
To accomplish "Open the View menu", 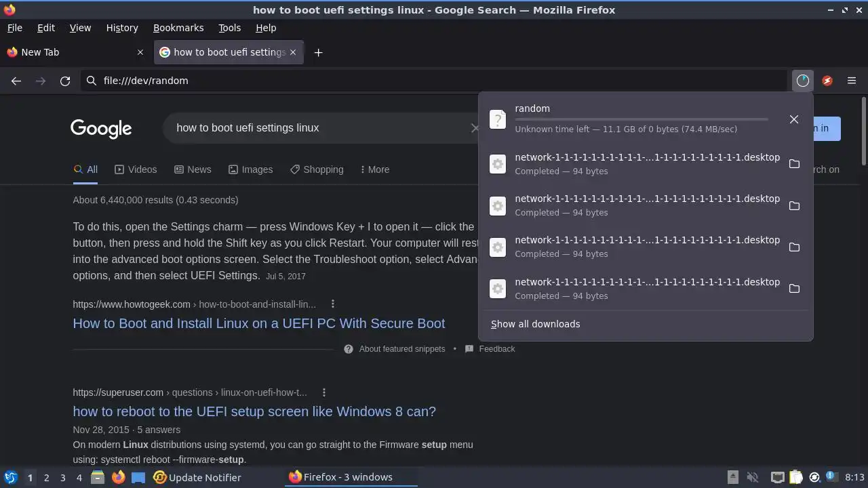I will (80, 28).
